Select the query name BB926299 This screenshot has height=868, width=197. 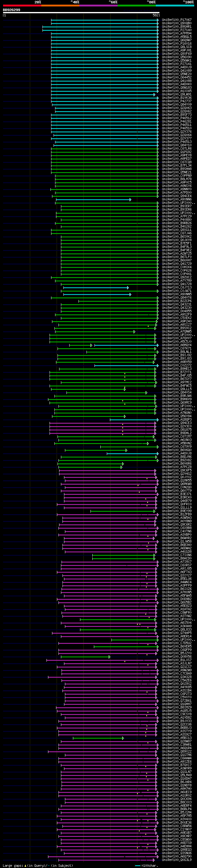tap(11, 10)
